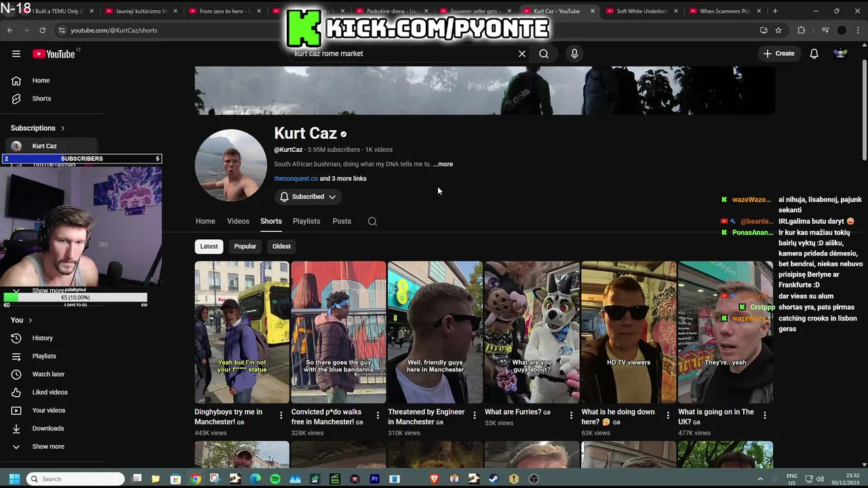868x488 pixels.
Task: Switch to the channel Playlists tab
Action: coord(307,221)
